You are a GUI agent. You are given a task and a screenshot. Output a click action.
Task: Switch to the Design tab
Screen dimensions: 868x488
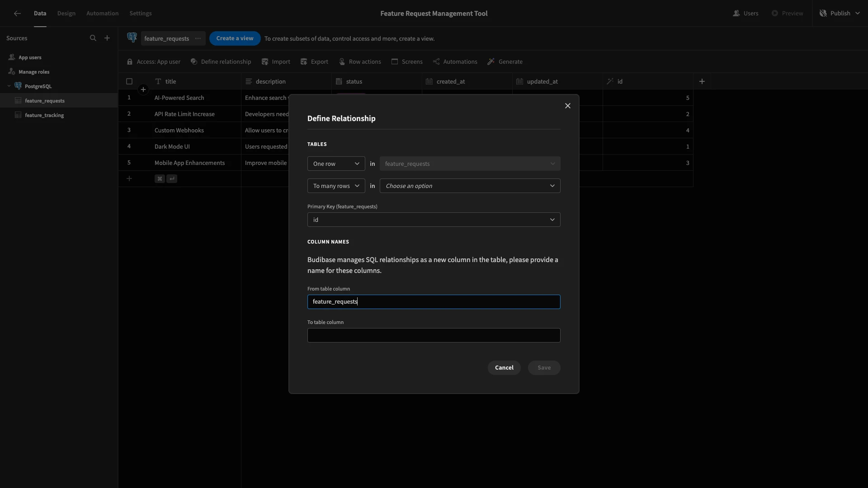tap(66, 14)
